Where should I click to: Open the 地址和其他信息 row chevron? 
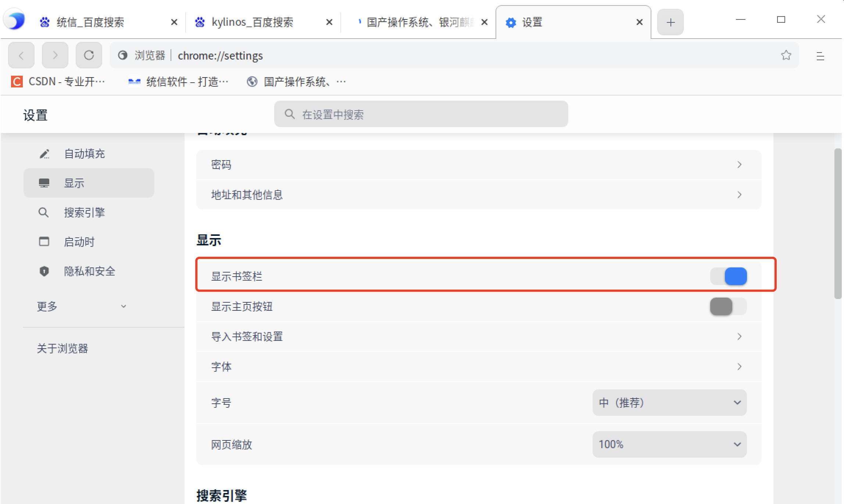740,195
